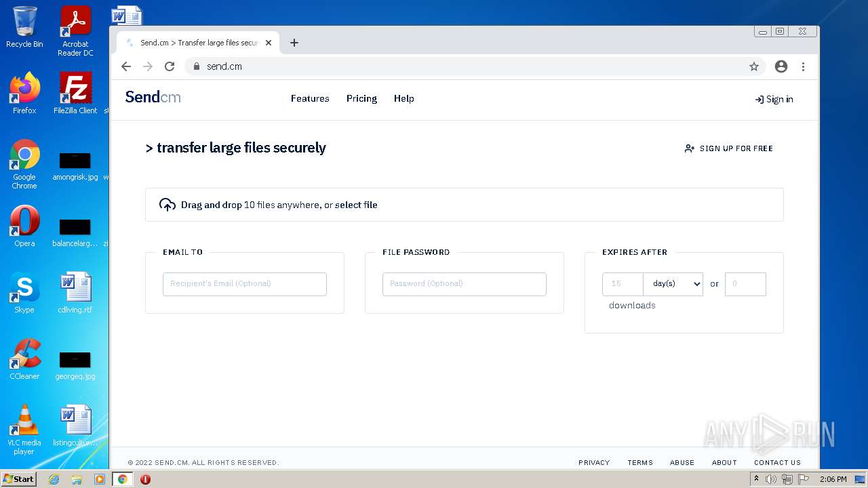
Task: Select the CCleaner desktop icon
Action: coord(24,359)
